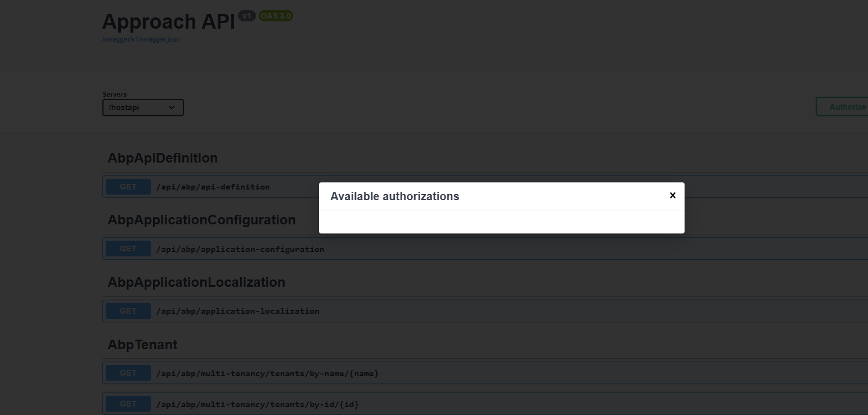Viewport: 868px width, 415px height.
Task: Expand the tenants/by-name/{name} endpoint path
Action: [267, 373]
